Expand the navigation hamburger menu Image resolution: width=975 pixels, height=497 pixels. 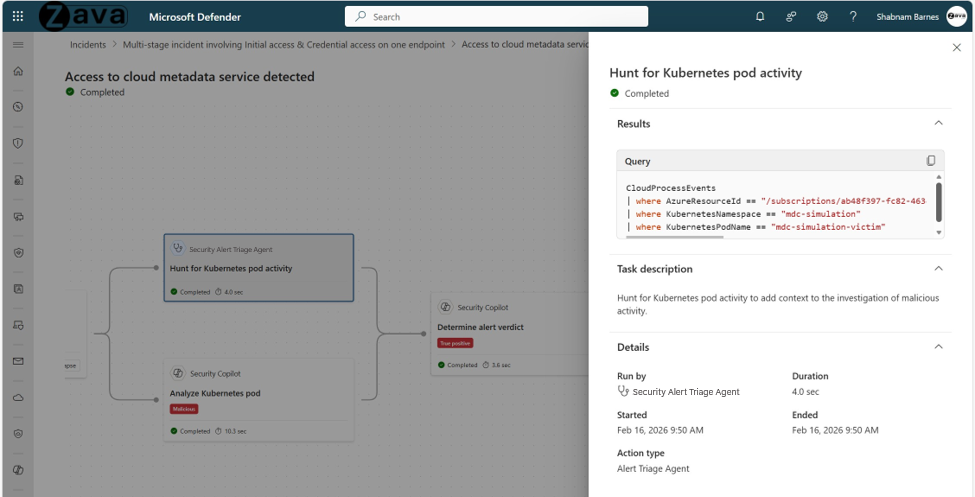pos(17,45)
